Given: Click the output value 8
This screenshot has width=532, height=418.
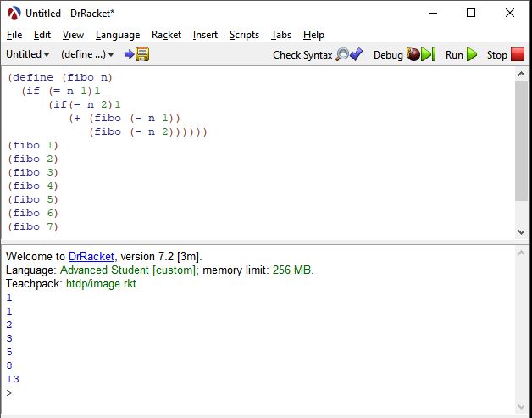Looking at the screenshot, I should tap(9, 365).
